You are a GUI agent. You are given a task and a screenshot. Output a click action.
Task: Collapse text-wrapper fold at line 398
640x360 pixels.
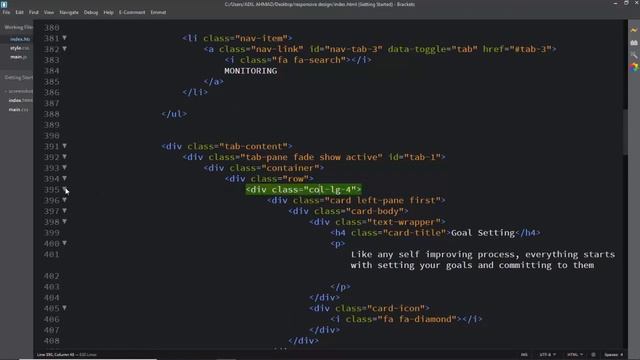tap(64, 222)
